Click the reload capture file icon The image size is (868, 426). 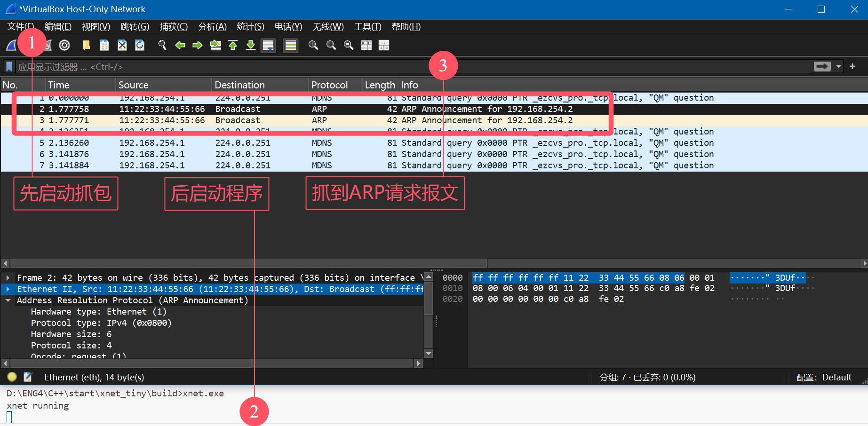pyautogui.click(x=140, y=45)
